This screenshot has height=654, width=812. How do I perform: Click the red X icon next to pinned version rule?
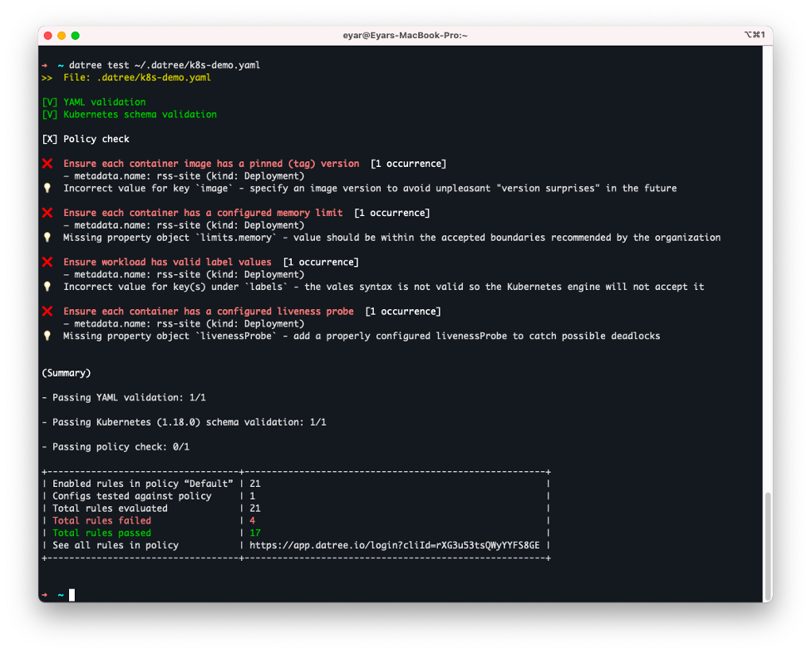tap(47, 163)
